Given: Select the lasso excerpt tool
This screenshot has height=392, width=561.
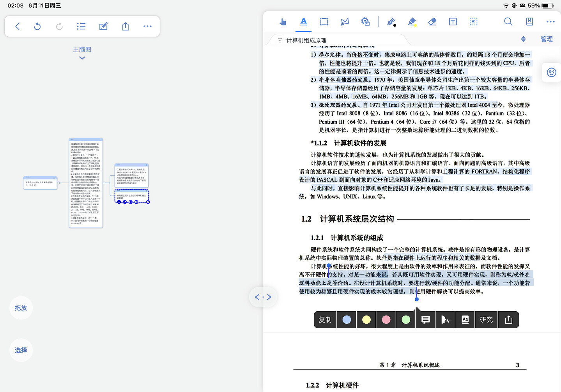Looking at the screenshot, I should pyautogui.click(x=345, y=22).
